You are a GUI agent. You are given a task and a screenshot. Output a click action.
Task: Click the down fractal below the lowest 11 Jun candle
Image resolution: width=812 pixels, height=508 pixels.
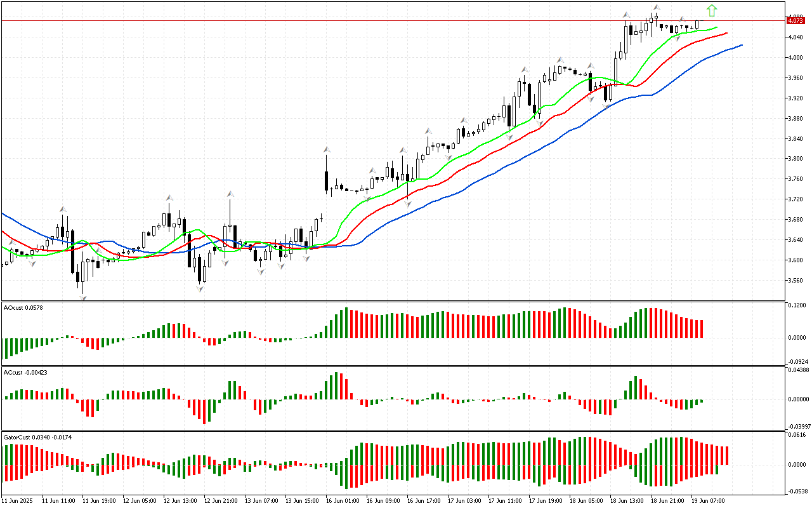pos(82,297)
